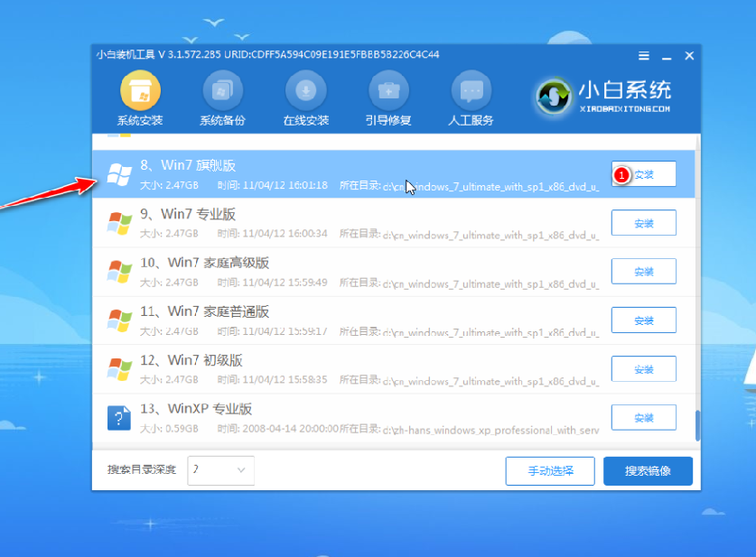
Task: Select the 系统备份 tab label
Action: (222, 120)
